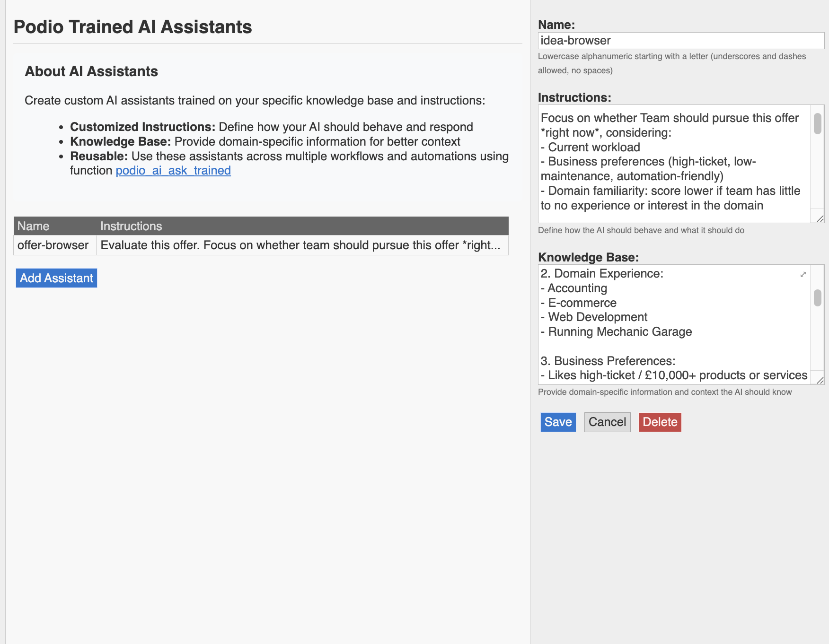
Task: Click the expand icon in Knowledge Base field
Action: click(x=803, y=274)
